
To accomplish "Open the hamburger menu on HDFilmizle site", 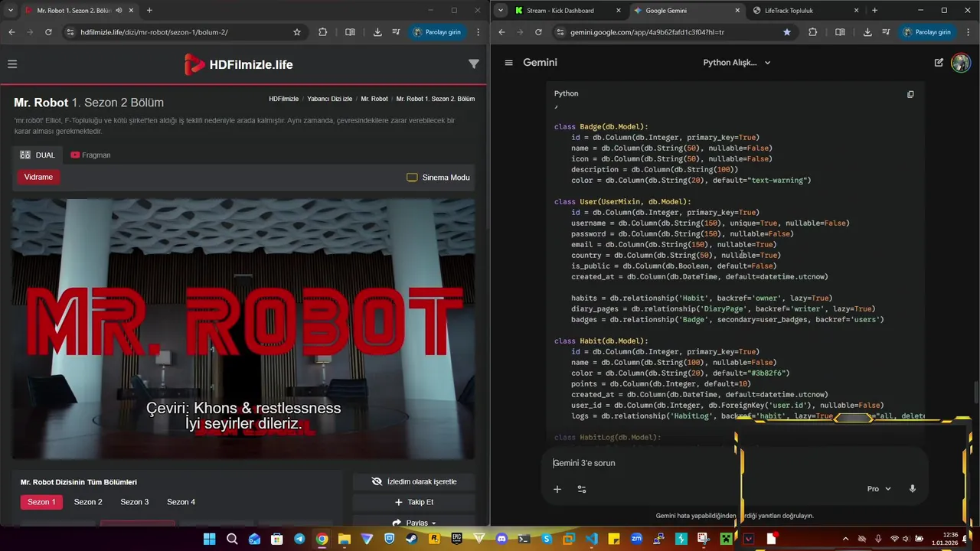I will click(x=12, y=64).
